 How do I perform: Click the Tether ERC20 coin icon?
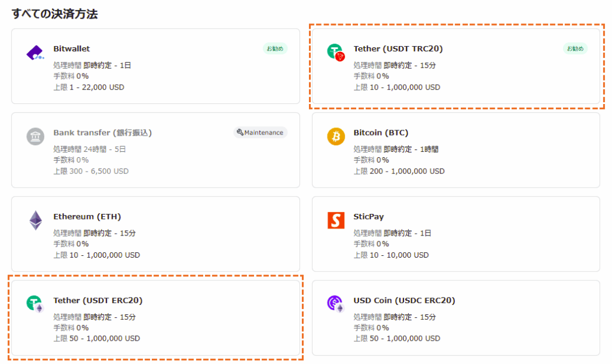(x=35, y=304)
